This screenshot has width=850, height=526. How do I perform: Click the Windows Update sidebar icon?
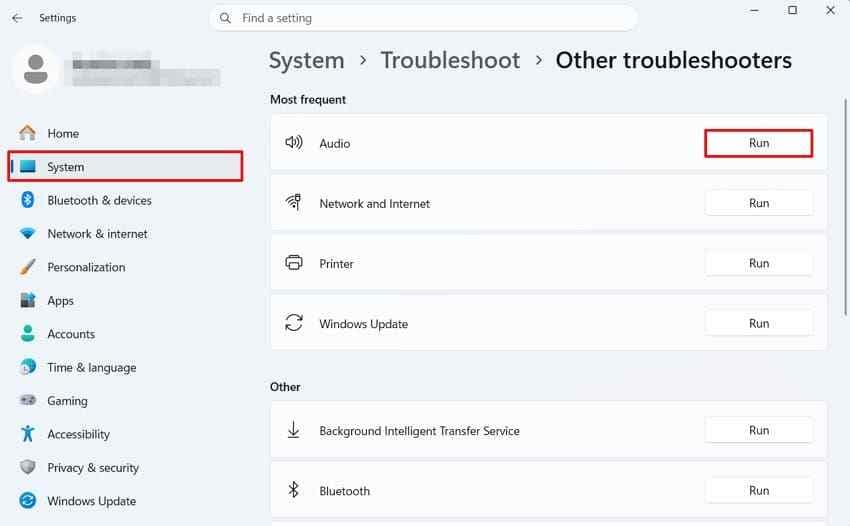click(28, 500)
